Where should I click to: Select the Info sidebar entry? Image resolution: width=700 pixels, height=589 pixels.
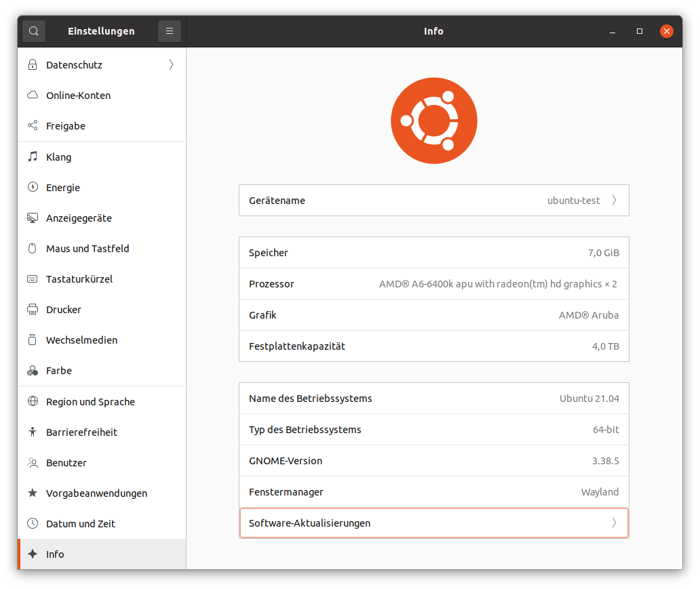[x=102, y=554]
